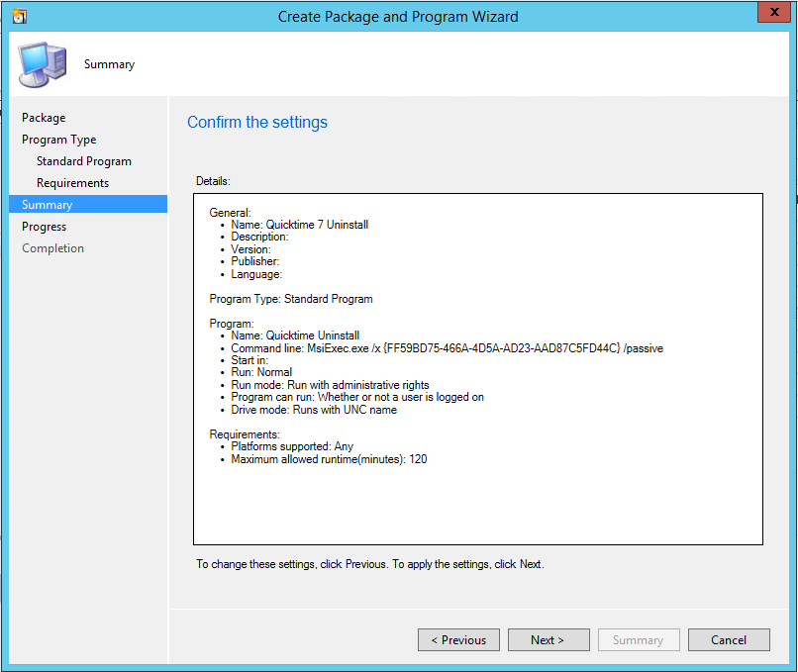Click the 'Summary' page header title
The height and width of the screenshot is (672, 798).
110,64
